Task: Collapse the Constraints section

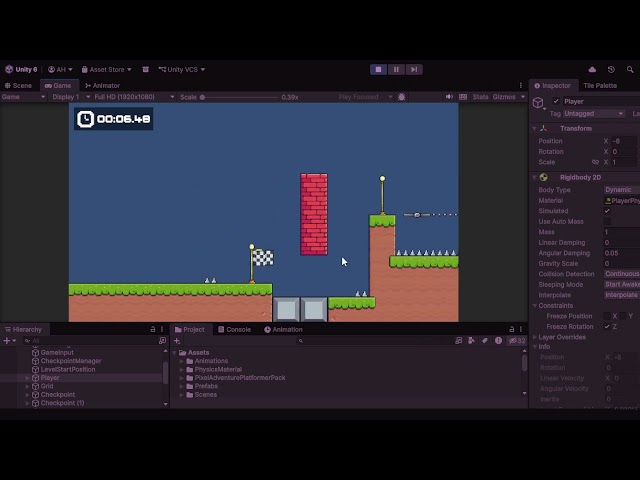Action: click(x=534, y=306)
